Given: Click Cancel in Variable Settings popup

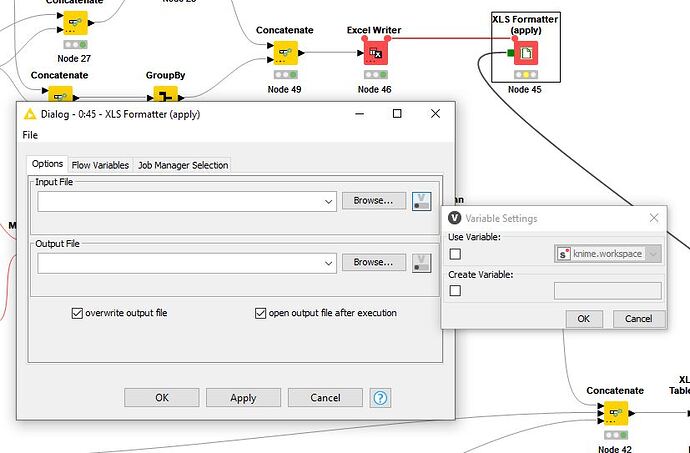Looking at the screenshot, I should pos(639,319).
